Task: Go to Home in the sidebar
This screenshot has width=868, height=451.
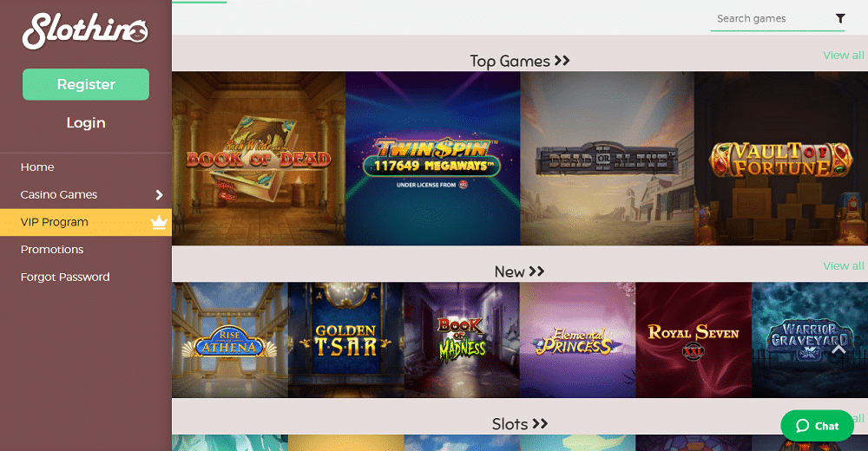Action: click(x=37, y=167)
